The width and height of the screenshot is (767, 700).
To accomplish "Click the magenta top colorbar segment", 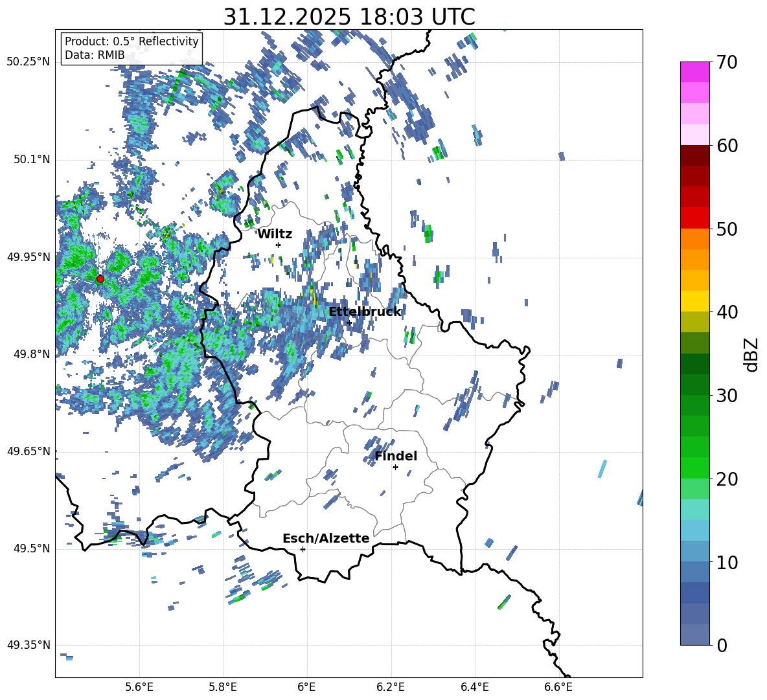I will coord(694,72).
